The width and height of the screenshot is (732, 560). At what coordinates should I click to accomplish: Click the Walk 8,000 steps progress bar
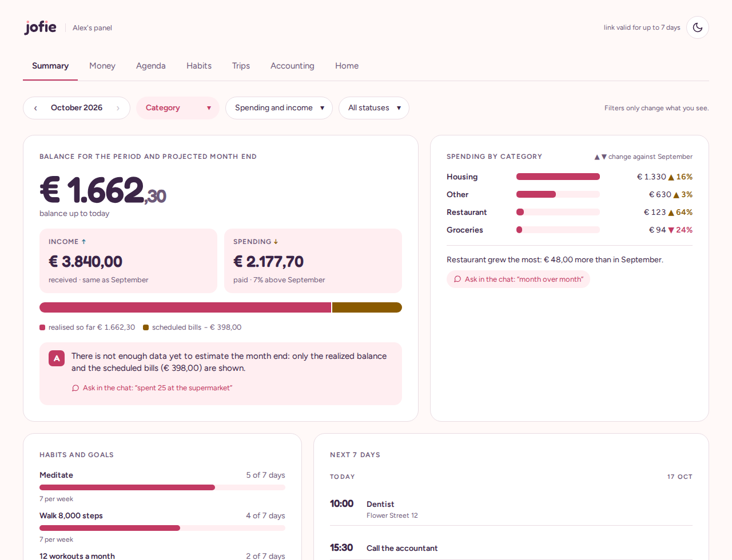click(x=162, y=528)
